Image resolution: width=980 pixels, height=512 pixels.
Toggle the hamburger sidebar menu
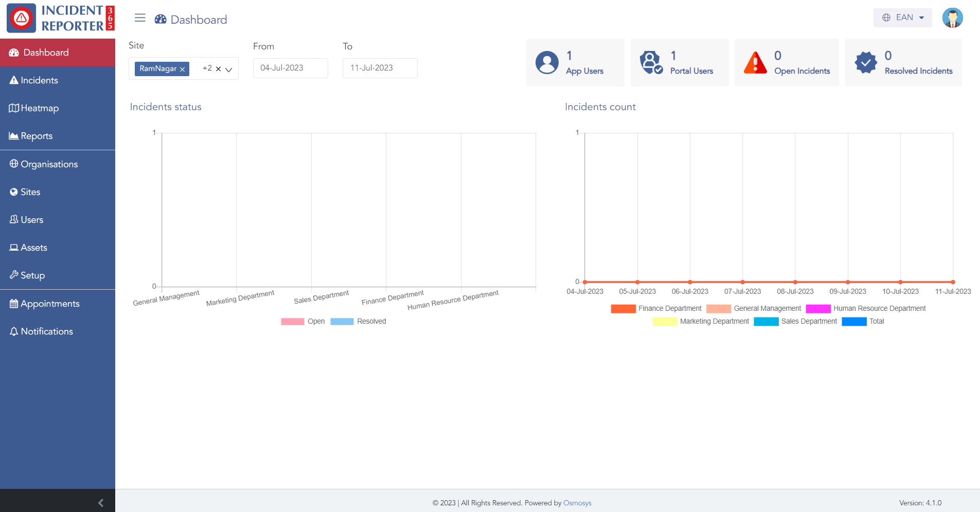[140, 18]
